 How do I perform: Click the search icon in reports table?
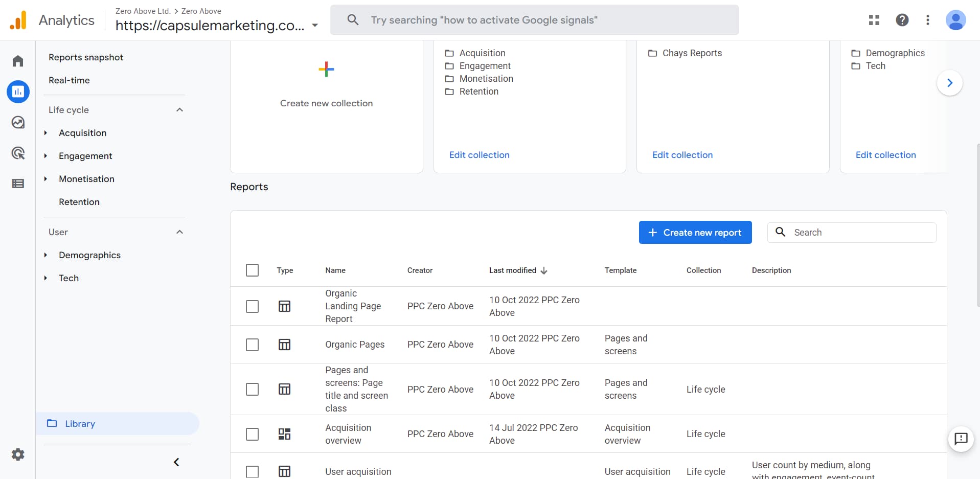point(781,232)
